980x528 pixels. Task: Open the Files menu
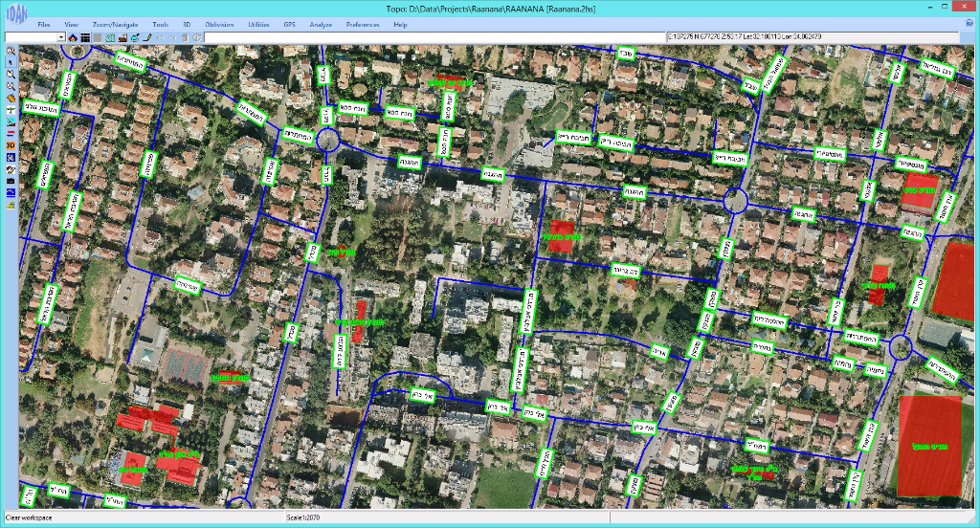tap(44, 23)
